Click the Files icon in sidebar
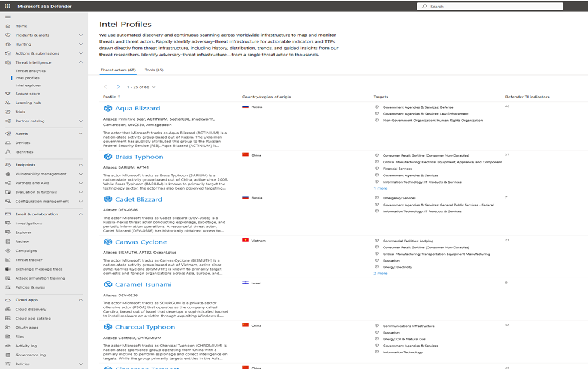The width and height of the screenshot is (588, 369). click(x=8, y=337)
